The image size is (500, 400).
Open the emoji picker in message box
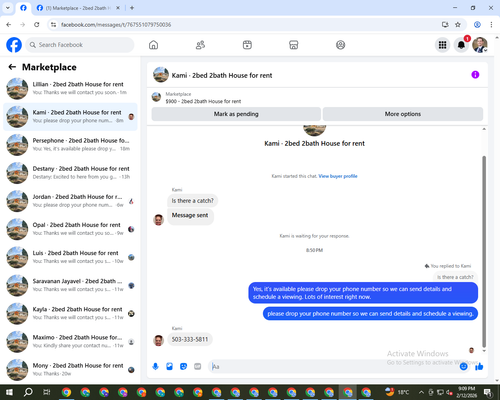click(463, 367)
